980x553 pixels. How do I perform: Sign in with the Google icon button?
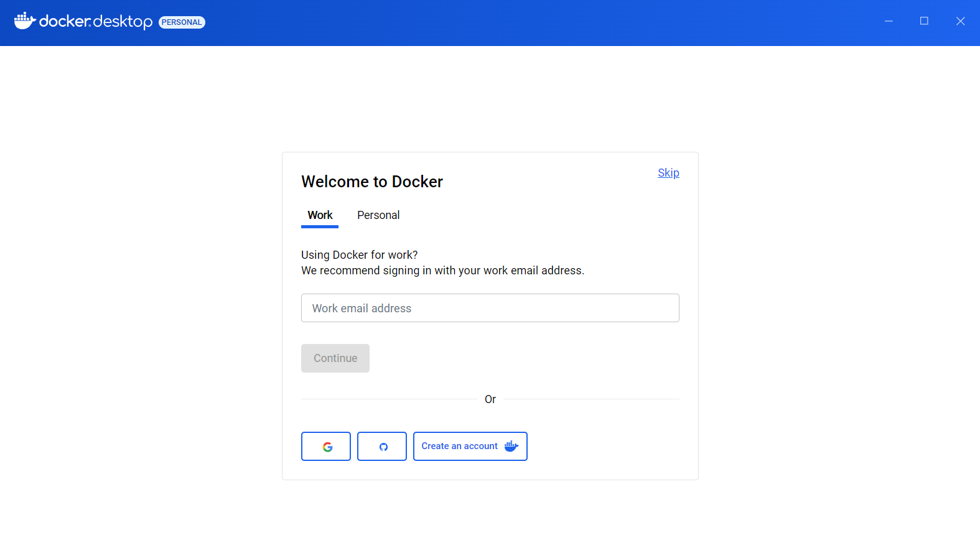click(x=326, y=446)
